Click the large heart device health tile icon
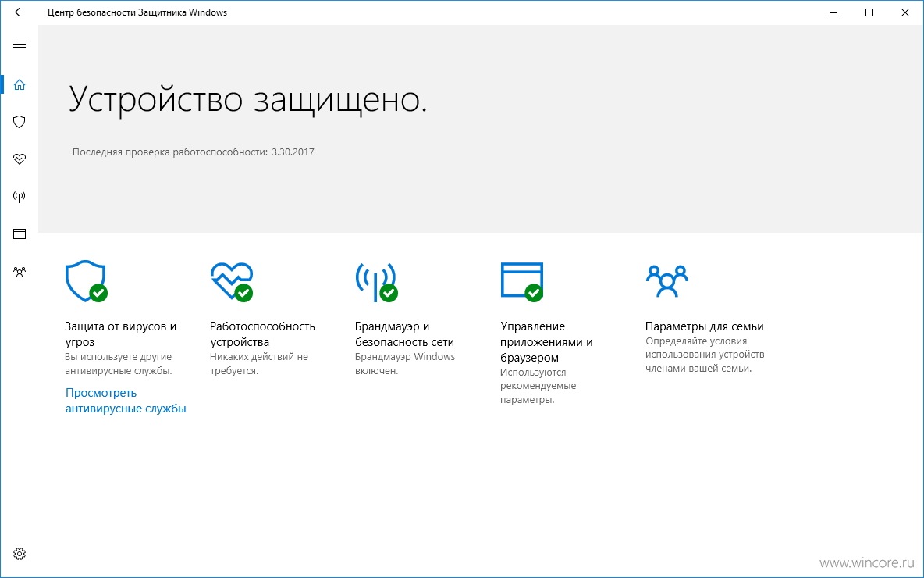The width and height of the screenshot is (924, 578). tap(232, 281)
